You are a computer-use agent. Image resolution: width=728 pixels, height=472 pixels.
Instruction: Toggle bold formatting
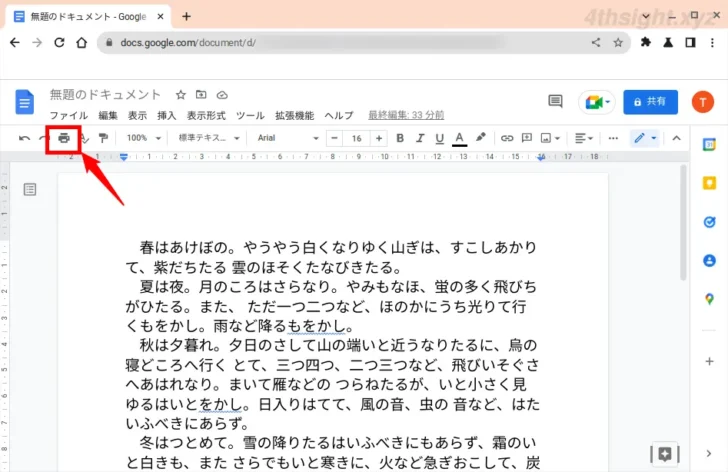pyautogui.click(x=400, y=138)
